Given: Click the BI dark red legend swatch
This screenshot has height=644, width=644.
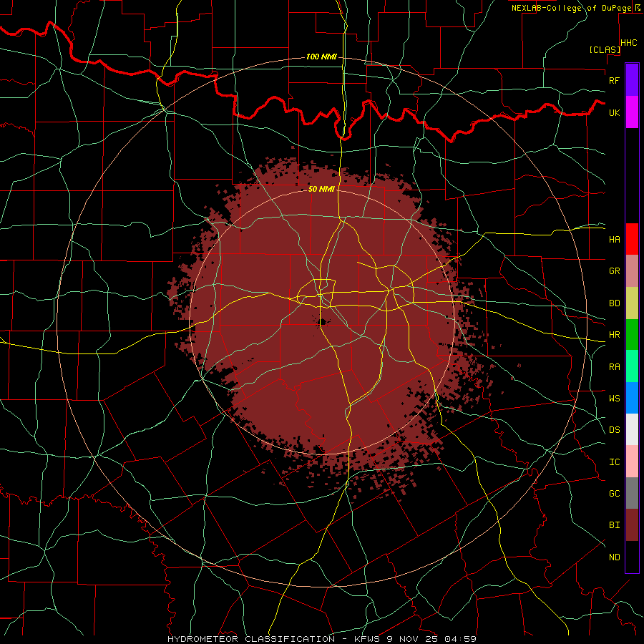Looking at the screenshot, I should point(632,525).
